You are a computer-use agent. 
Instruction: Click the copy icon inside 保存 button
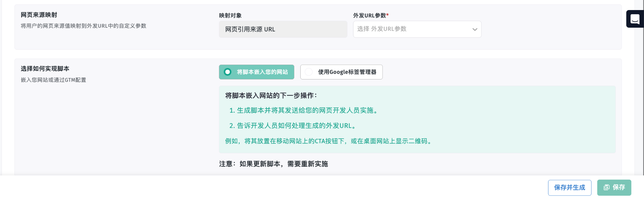(606, 187)
